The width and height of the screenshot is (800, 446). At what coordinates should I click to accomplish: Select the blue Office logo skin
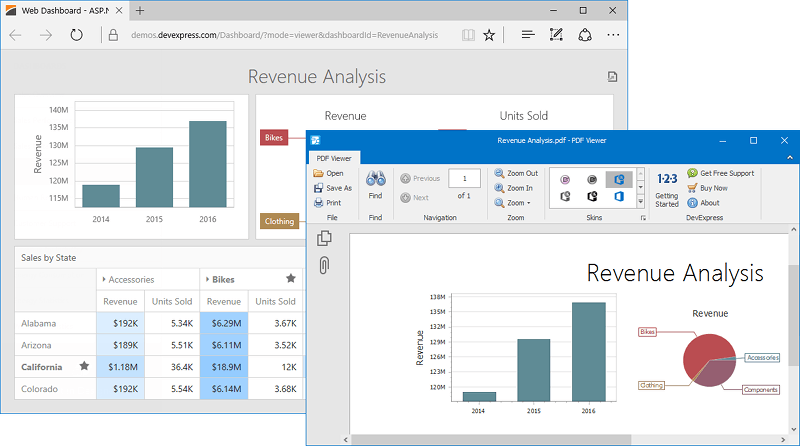click(x=619, y=196)
